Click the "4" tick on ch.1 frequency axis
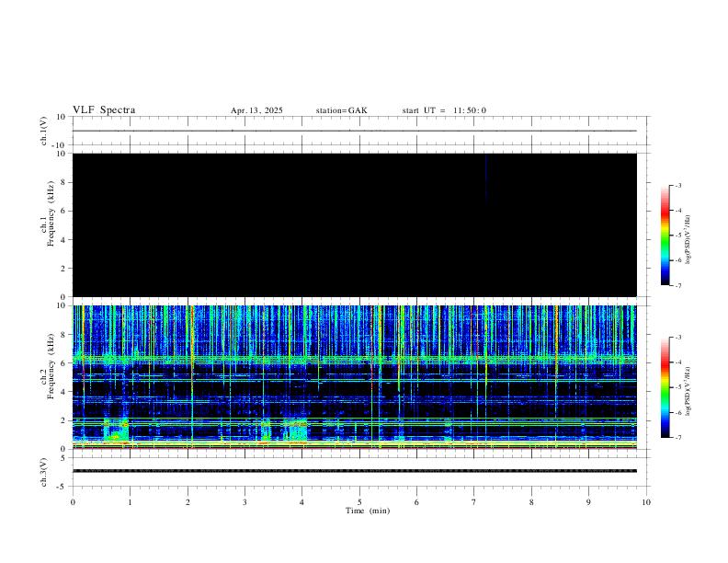Screen dimensions: 728x563 click(x=64, y=240)
